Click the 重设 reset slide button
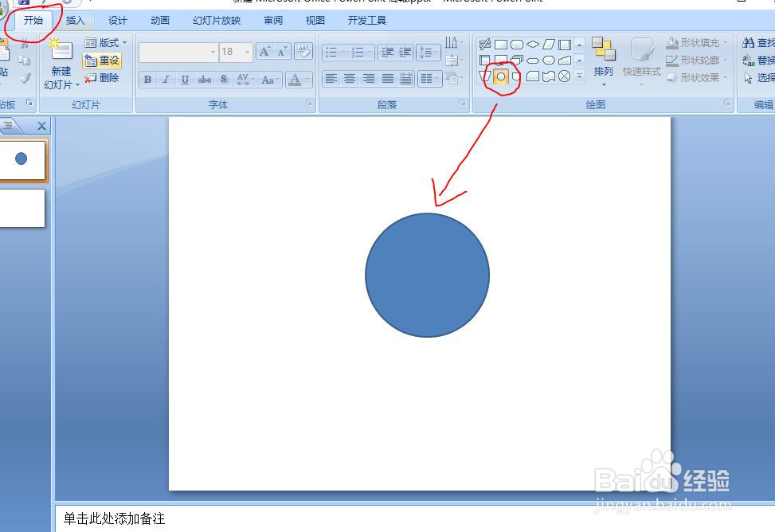Image resolution: width=775 pixels, height=532 pixels. pos(102,61)
